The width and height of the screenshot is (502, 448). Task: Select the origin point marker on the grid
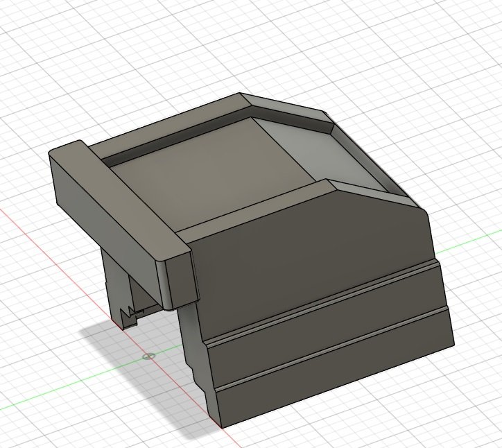[x=148, y=356]
